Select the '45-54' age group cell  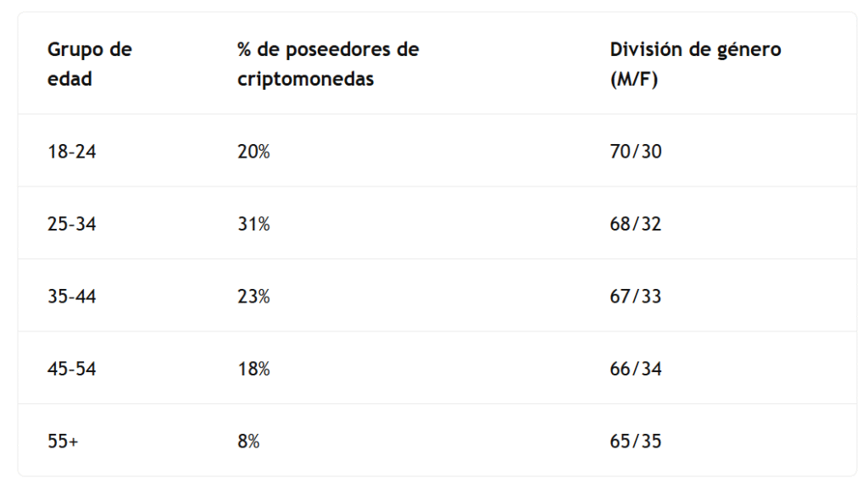pos(72,370)
